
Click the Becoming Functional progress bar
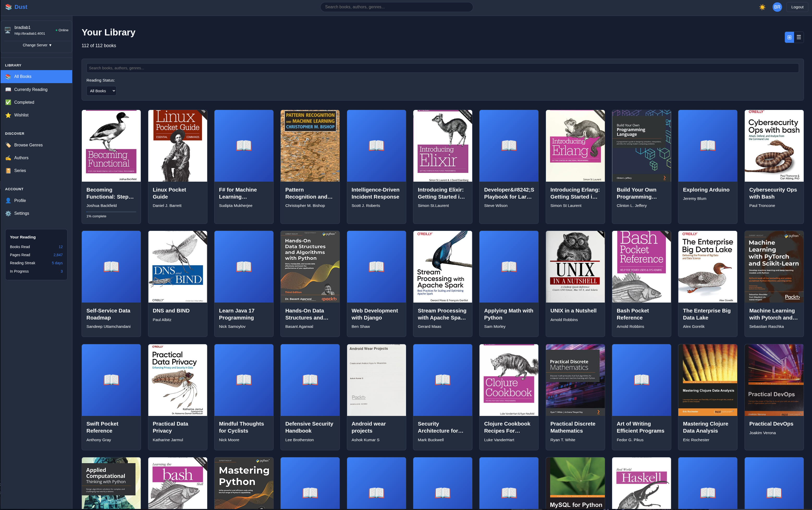[111, 212]
